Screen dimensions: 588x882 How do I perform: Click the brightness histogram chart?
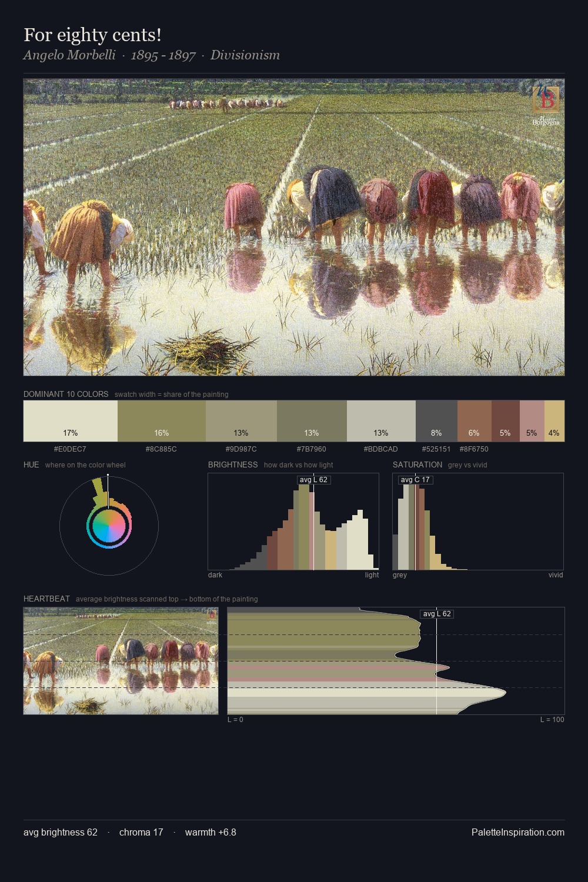pos(293,522)
